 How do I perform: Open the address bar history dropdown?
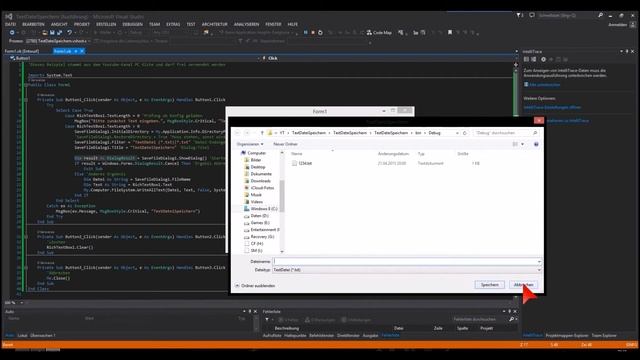tap(457, 133)
